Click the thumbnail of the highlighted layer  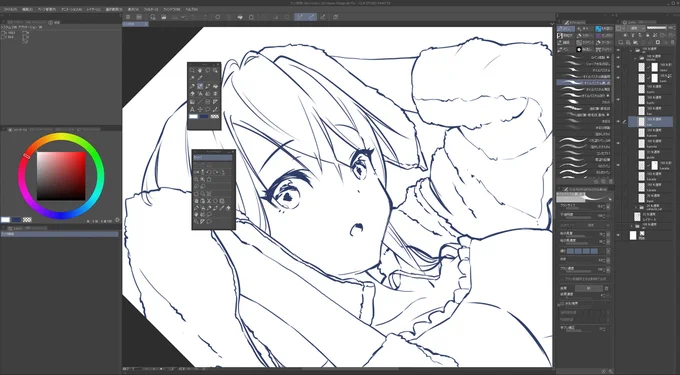[x=641, y=121]
